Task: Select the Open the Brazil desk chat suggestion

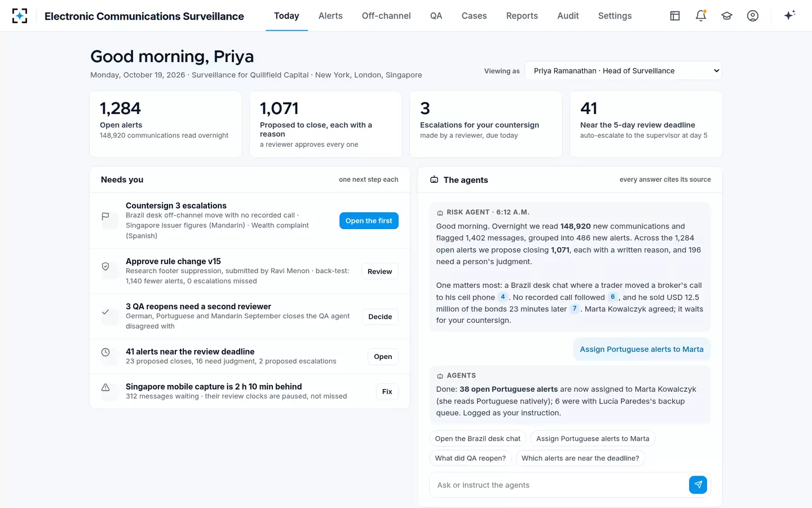Action: 478,439
